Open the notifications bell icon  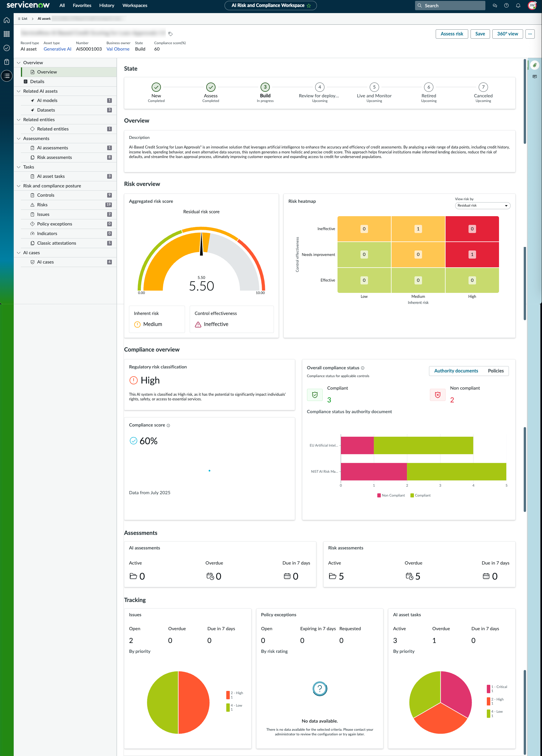click(x=518, y=5)
